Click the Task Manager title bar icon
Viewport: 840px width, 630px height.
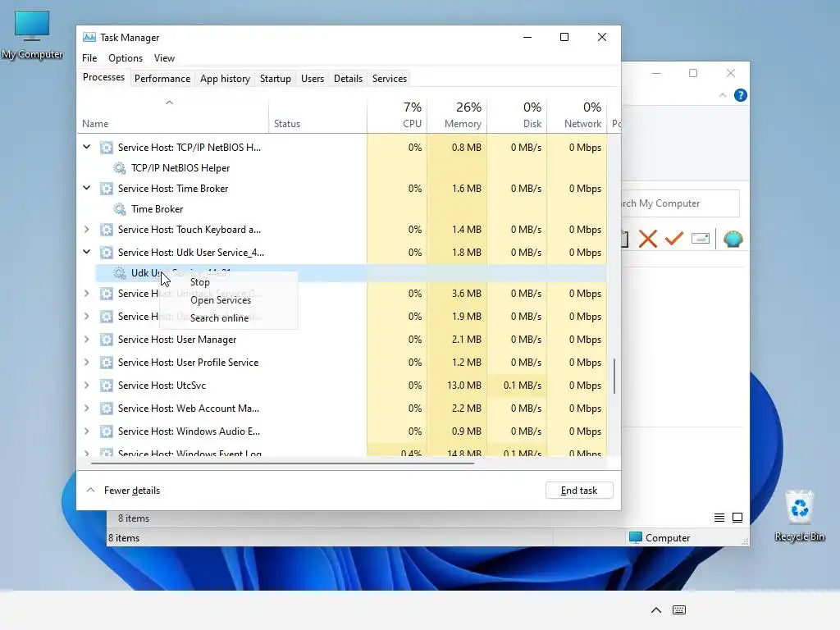(x=89, y=38)
